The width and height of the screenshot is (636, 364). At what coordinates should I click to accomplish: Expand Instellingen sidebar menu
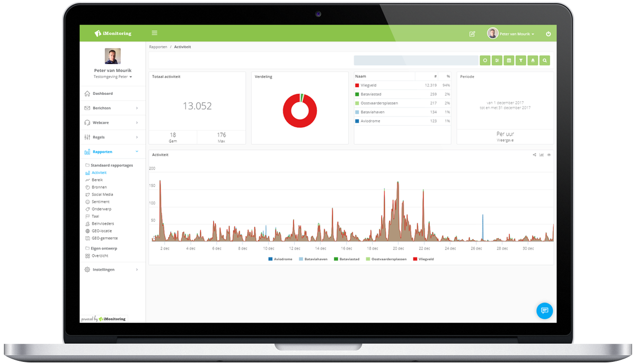tap(112, 270)
